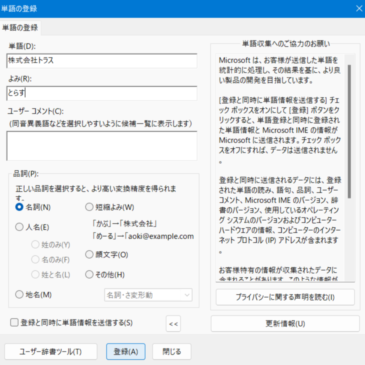
Task: Click the 単語(D) input field
Action: (x=102, y=61)
